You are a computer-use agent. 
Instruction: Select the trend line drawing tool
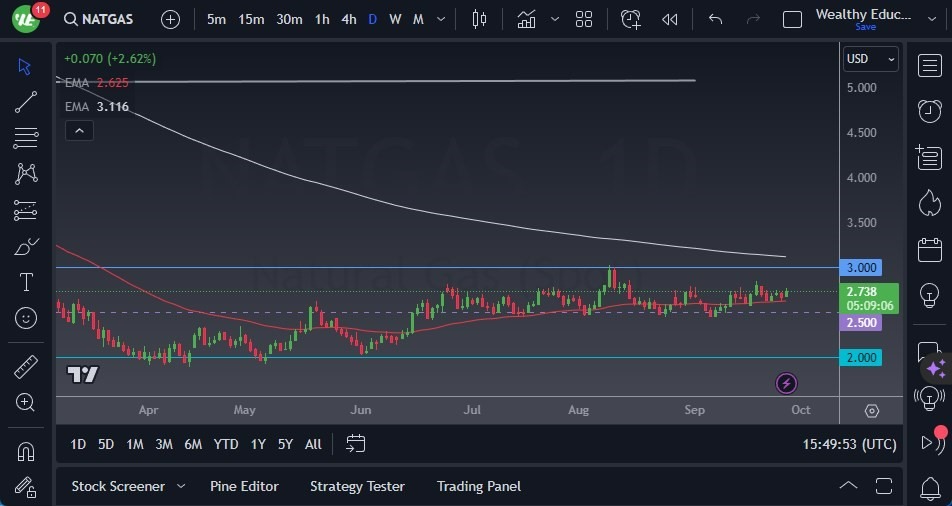click(x=27, y=102)
